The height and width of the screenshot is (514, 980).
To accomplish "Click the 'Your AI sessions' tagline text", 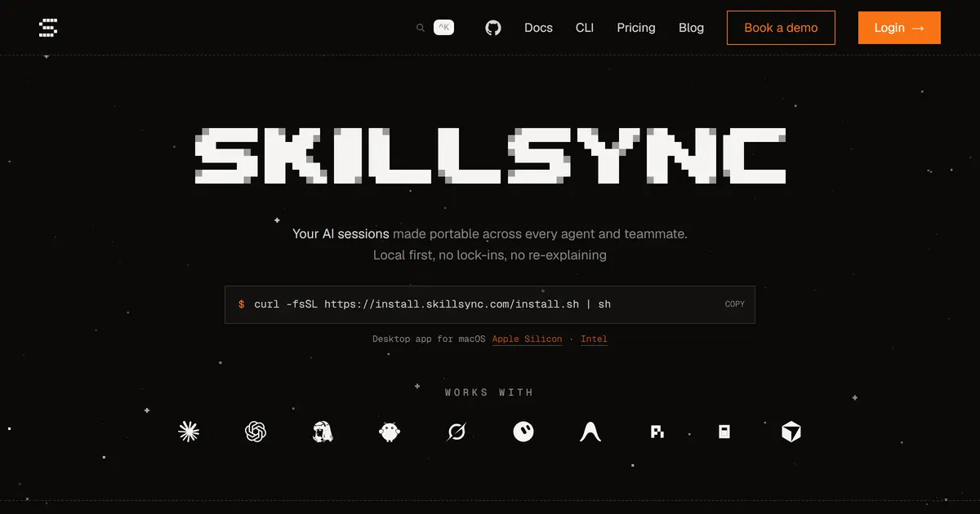I will pos(341,233).
